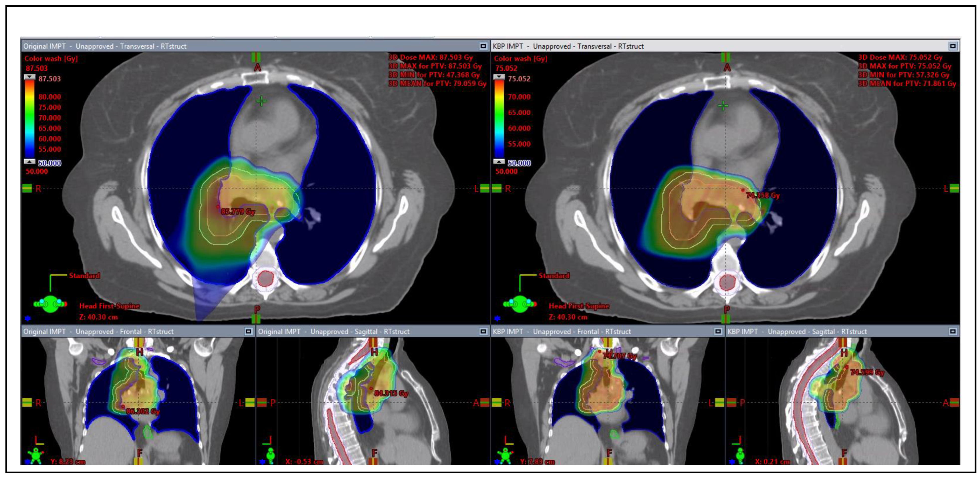The image size is (980, 477).
Task: Click upper color wash arrow at 75.052
Action: [x=499, y=77]
